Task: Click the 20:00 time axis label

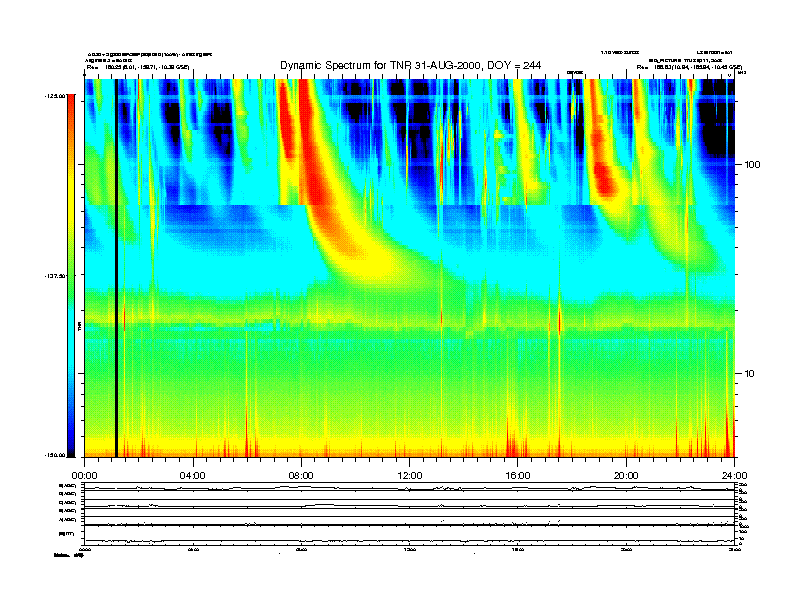Action: (x=626, y=476)
